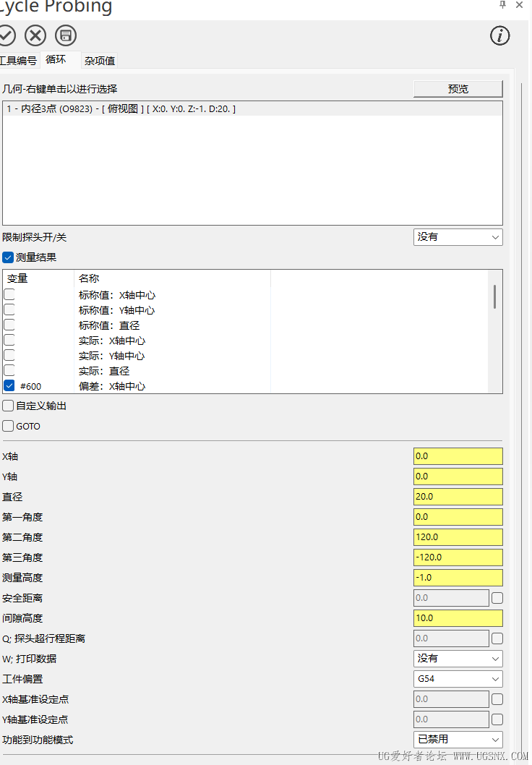Screen dimensions: 532x765
Task: Close the Cycle Probing panel
Action: click(x=519, y=5)
